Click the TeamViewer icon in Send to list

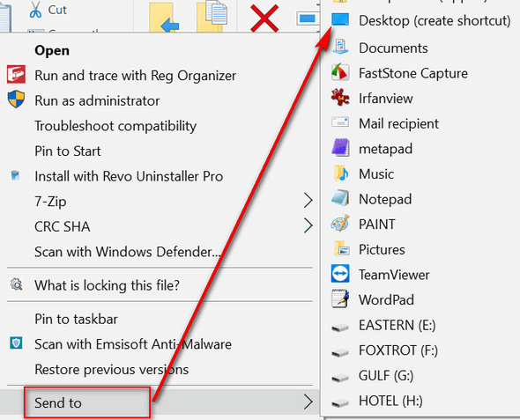(x=340, y=274)
